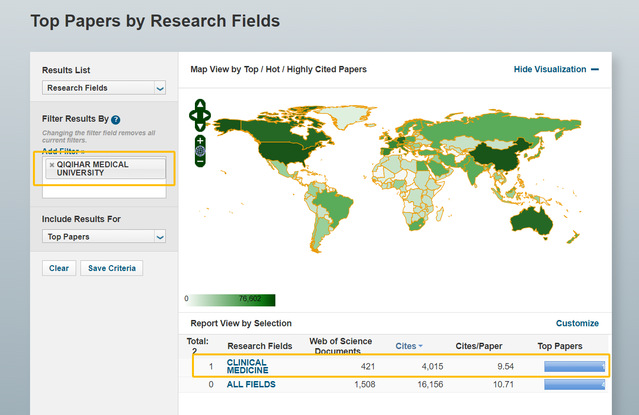The image size is (639, 415).
Task: Open the Customize report link
Action: [x=577, y=323]
